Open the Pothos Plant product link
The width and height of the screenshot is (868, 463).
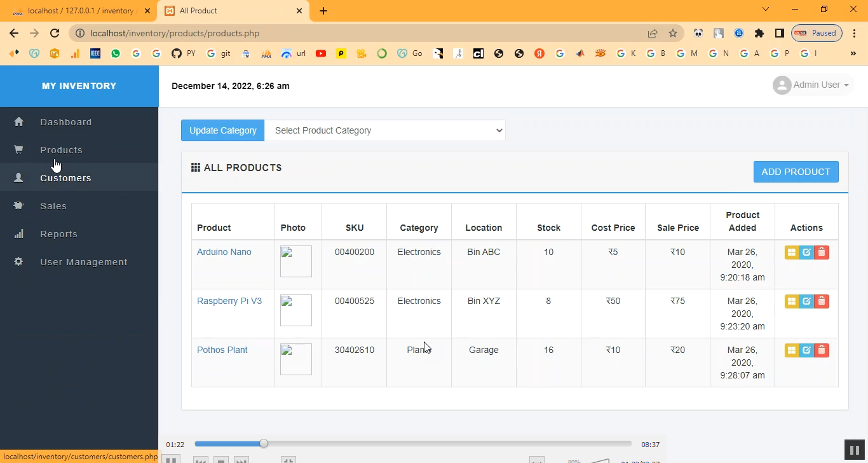click(222, 350)
